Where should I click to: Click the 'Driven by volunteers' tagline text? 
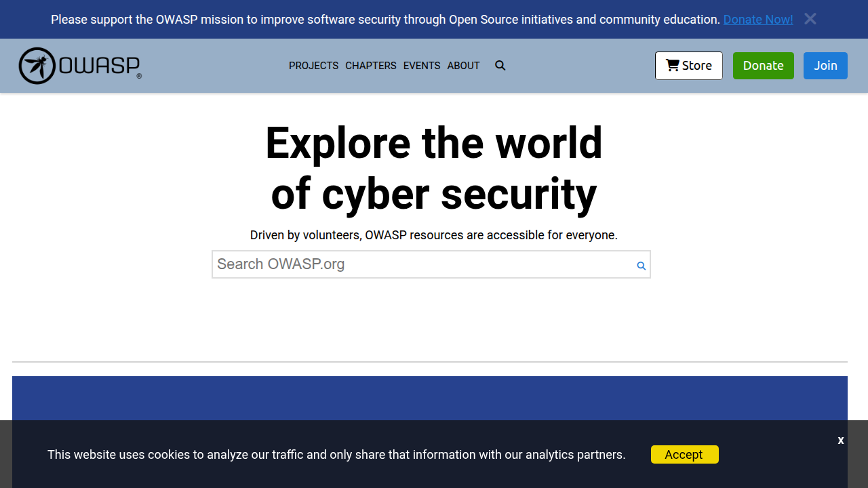point(434,235)
